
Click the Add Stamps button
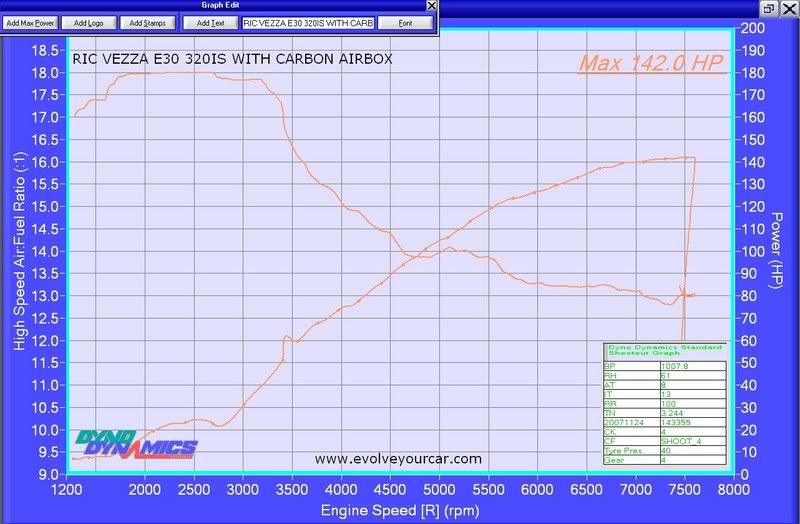149,22
